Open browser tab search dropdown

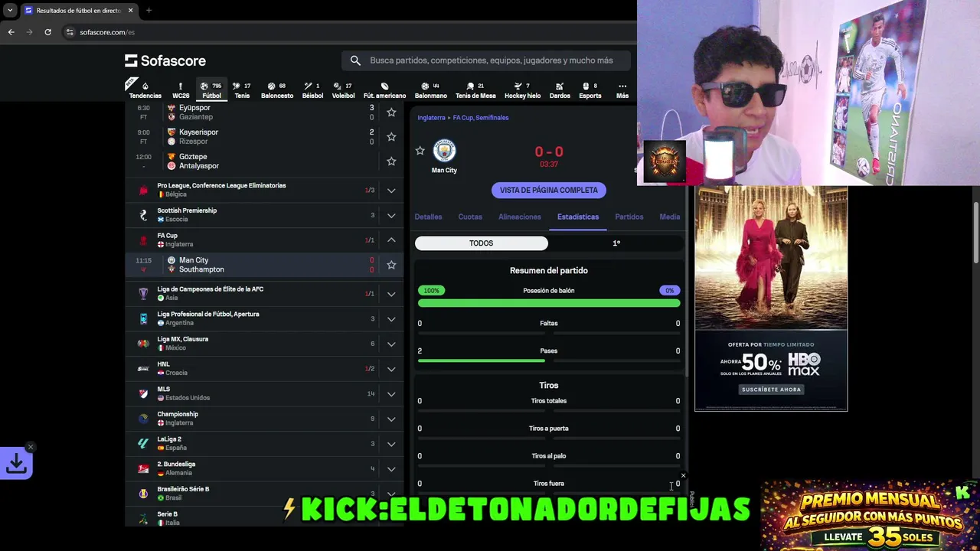click(9, 11)
